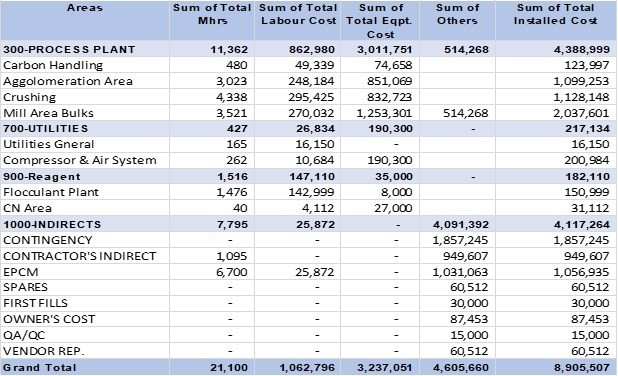
Task: Click the Grand Total 8,905,507 cell
Action: tap(582, 368)
